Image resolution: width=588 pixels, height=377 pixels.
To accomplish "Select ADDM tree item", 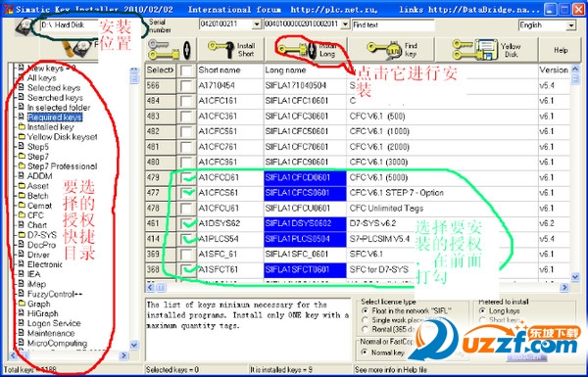I will tap(40, 175).
